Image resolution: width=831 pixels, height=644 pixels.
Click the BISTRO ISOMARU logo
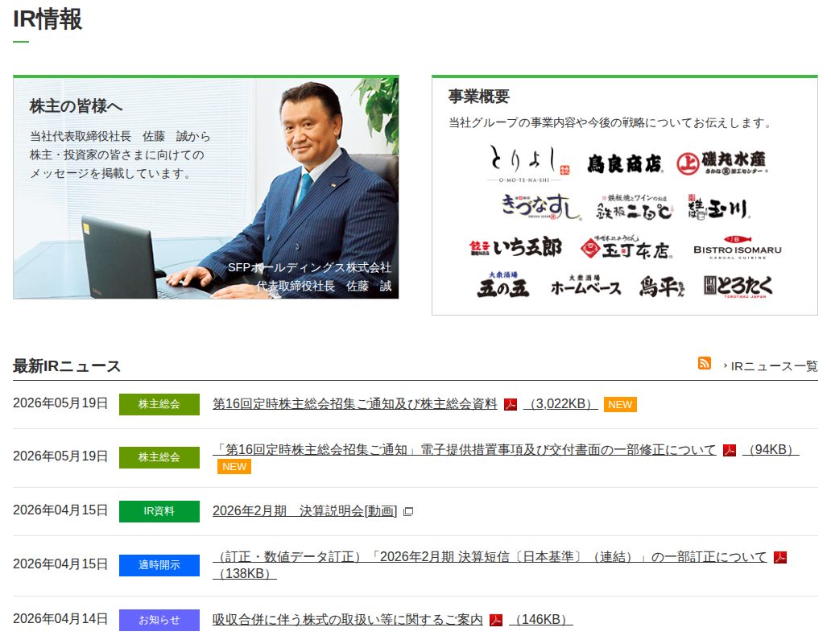pyautogui.click(x=738, y=248)
